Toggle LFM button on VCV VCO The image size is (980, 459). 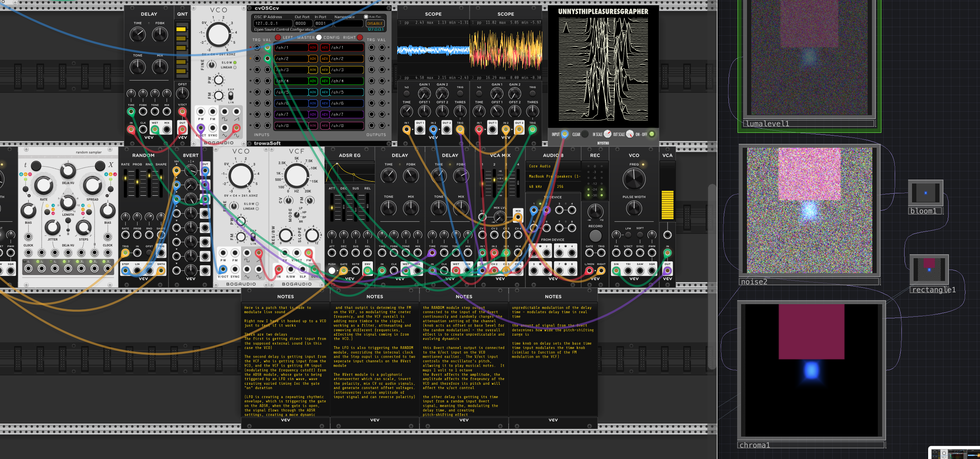click(628, 235)
